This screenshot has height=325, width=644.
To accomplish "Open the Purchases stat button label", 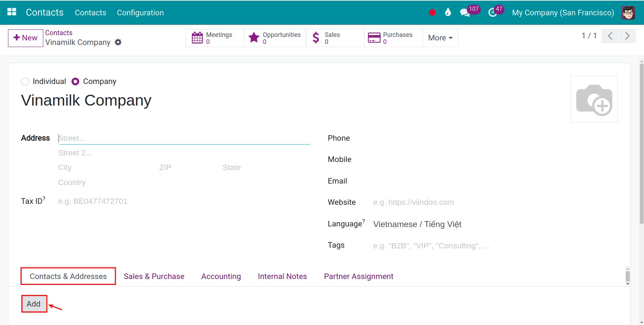I will point(398,34).
